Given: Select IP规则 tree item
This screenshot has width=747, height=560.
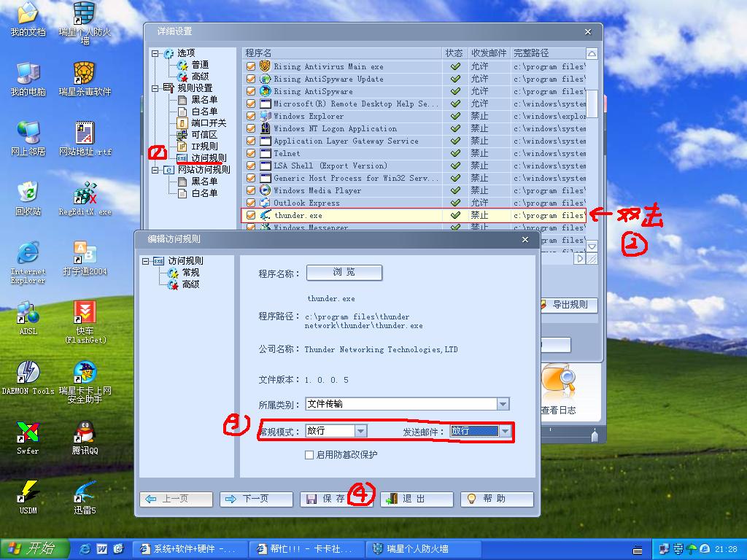Looking at the screenshot, I should click(204, 146).
